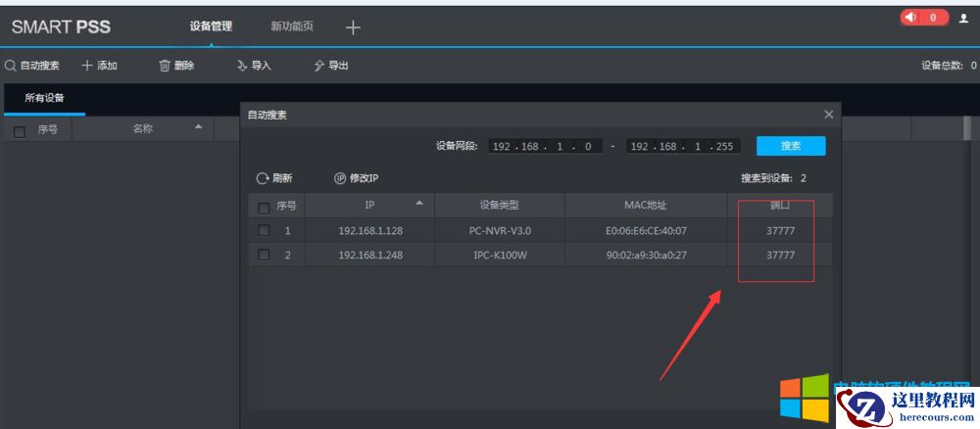
Task: Click port 37777 of IPC-K100W row
Action: coord(780,256)
